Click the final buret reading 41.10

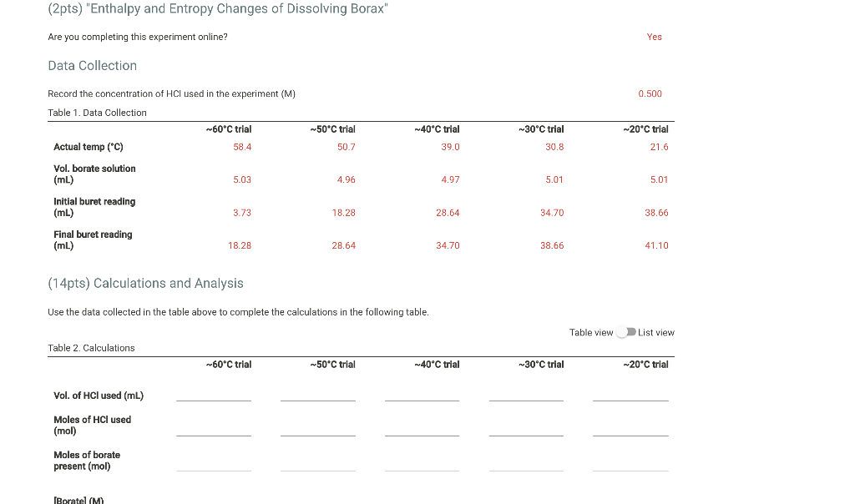[x=656, y=245]
